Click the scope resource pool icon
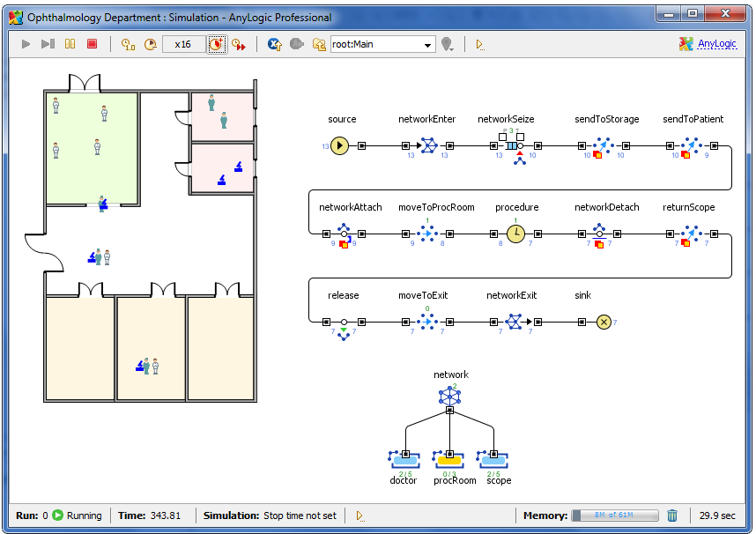Screen dimensions: 756x534 (x=493, y=460)
